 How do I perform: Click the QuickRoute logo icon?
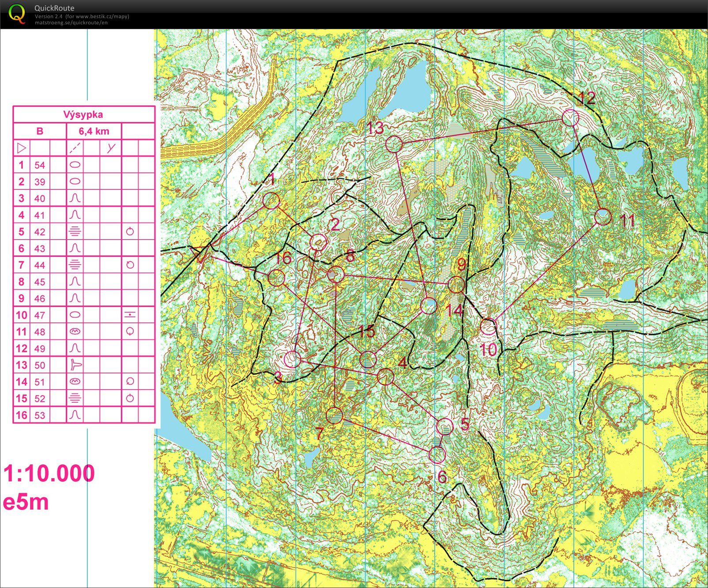point(17,13)
